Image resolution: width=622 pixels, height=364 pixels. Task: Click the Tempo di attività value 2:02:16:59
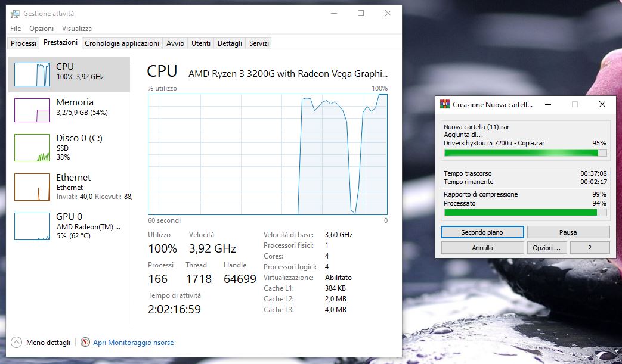174,309
